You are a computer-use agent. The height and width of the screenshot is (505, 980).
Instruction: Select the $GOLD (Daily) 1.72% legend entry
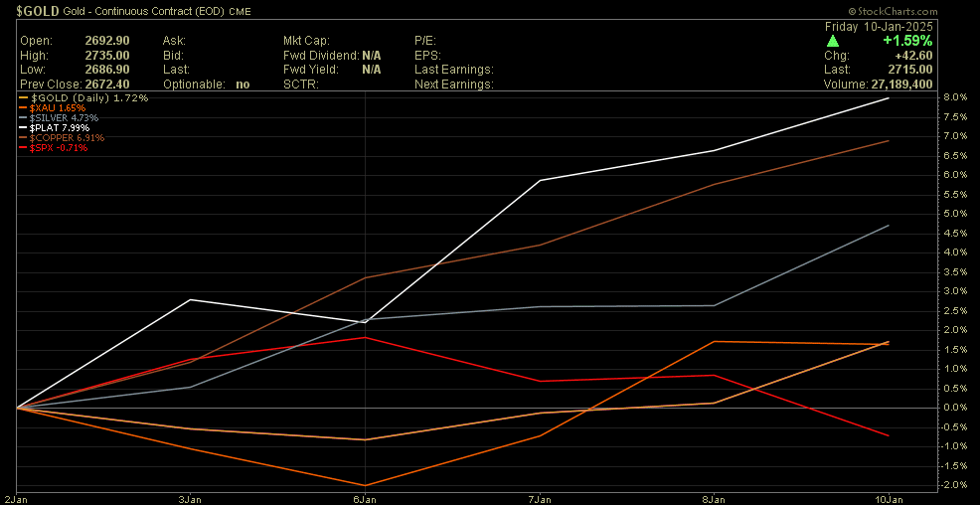[84, 98]
